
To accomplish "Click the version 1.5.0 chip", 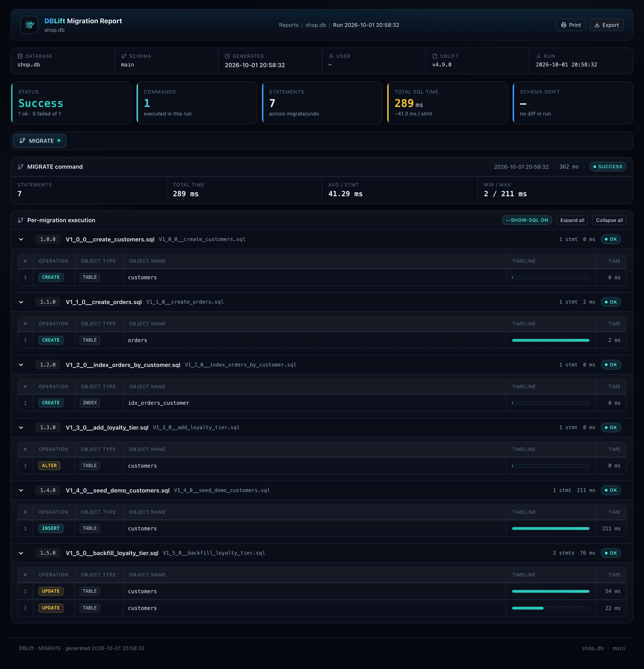I will click(48, 553).
